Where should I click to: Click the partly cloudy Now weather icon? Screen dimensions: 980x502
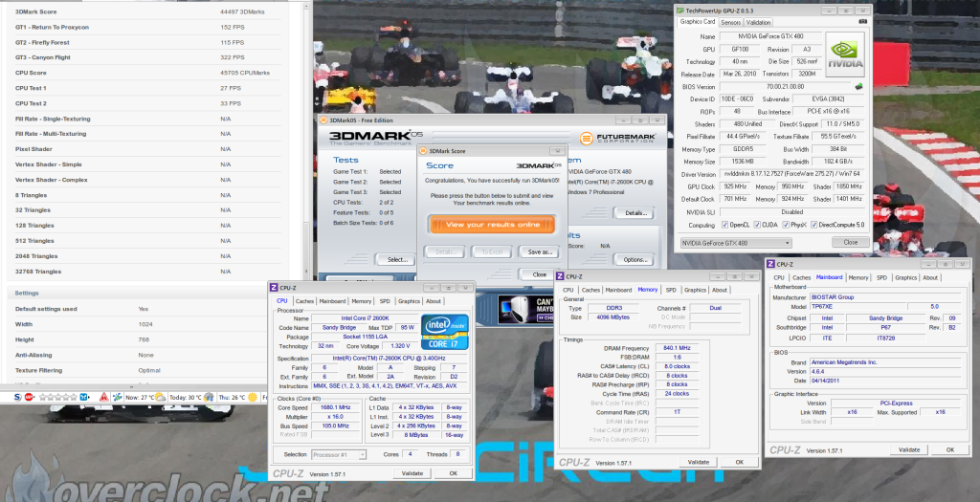tap(160, 397)
